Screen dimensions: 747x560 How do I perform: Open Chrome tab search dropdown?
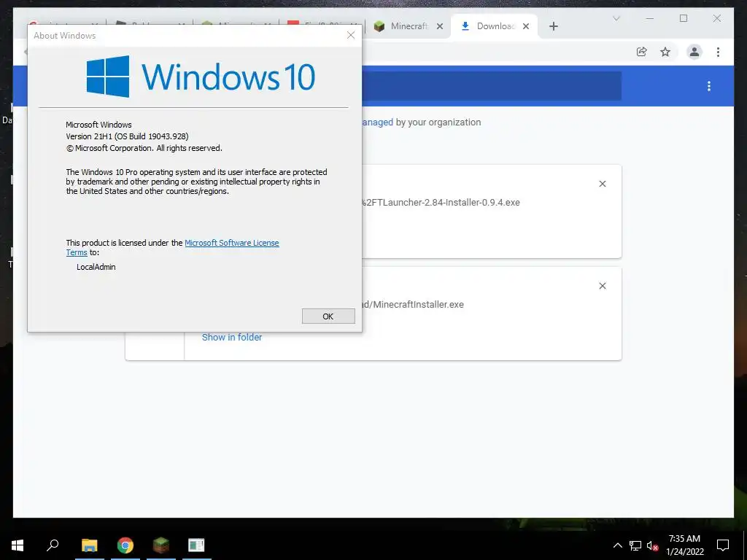pos(616,18)
